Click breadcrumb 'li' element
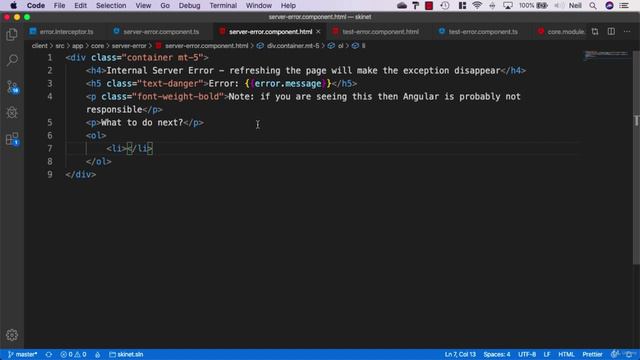This screenshot has width=640, height=360. click(363, 46)
